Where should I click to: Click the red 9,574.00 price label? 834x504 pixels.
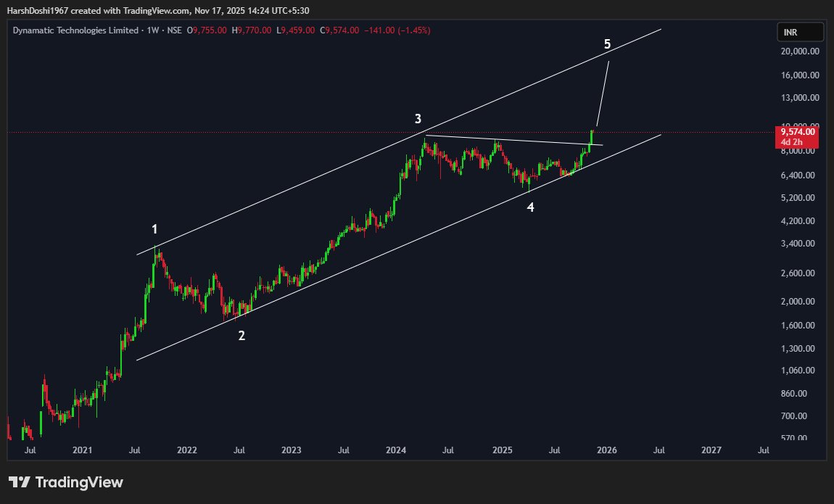pyautogui.click(x=797, y=133)
